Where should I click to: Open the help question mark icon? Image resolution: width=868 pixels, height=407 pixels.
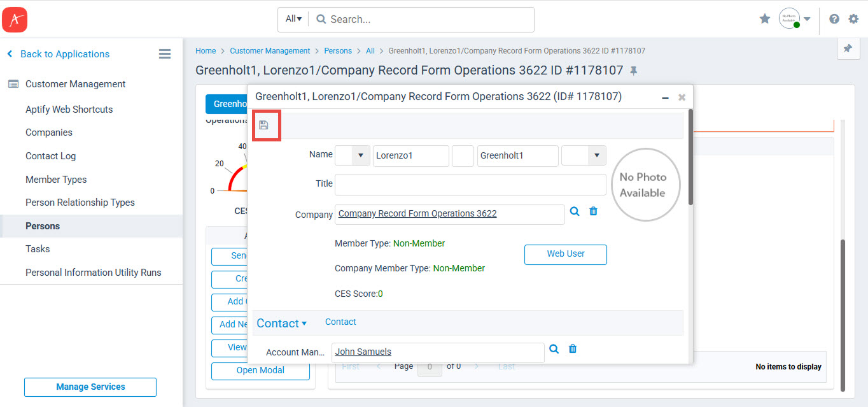[x=834, y=19]
